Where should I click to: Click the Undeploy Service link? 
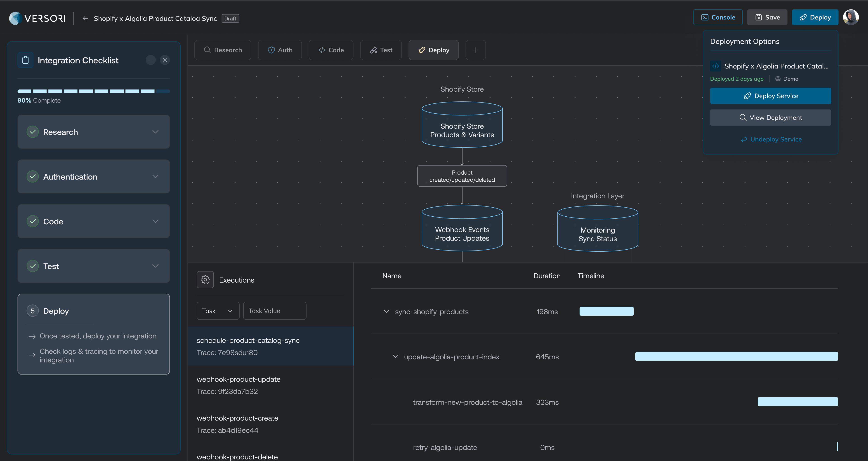pos(771,139)
